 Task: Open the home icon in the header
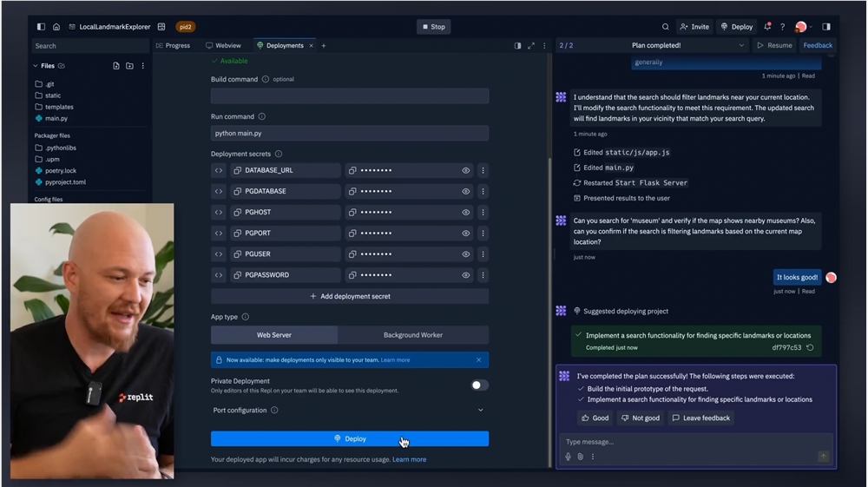[56, 27]
